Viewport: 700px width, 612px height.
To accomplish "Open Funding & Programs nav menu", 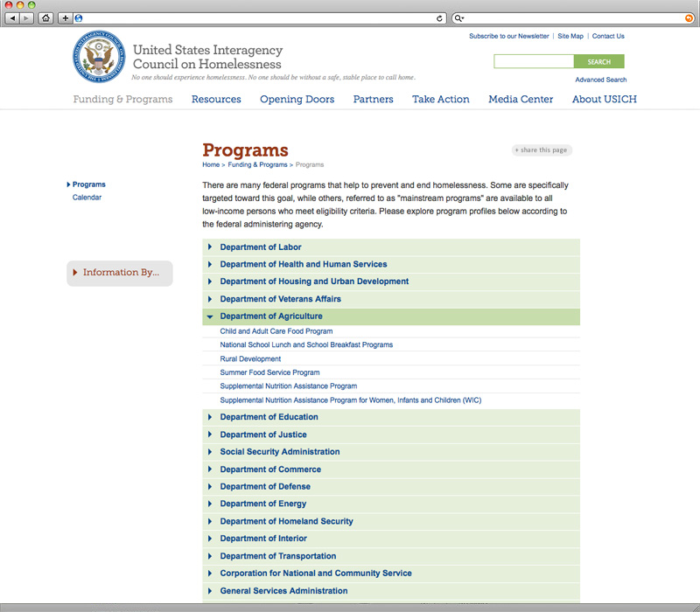I will (122, 99).
